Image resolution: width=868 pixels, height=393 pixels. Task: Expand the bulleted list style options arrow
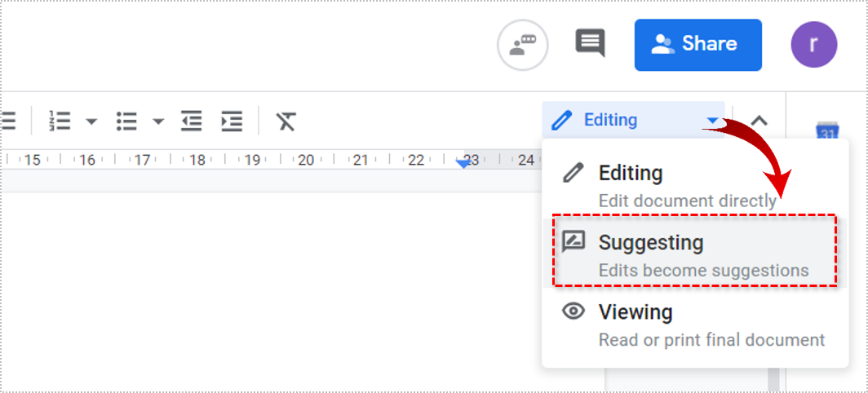click(x=158, y=122)
